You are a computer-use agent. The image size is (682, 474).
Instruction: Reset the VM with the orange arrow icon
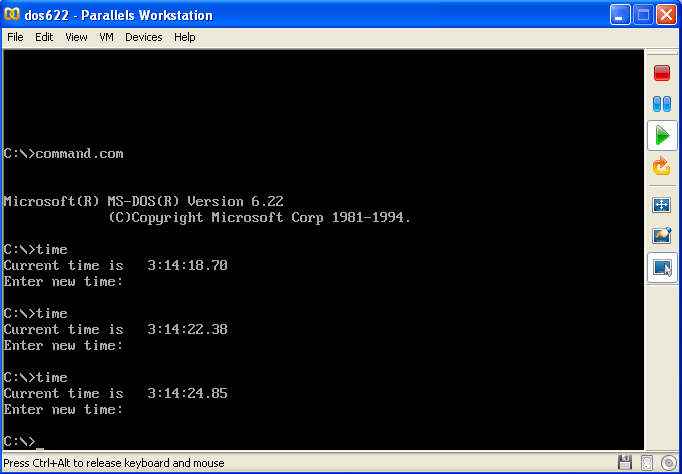[662, 166]
